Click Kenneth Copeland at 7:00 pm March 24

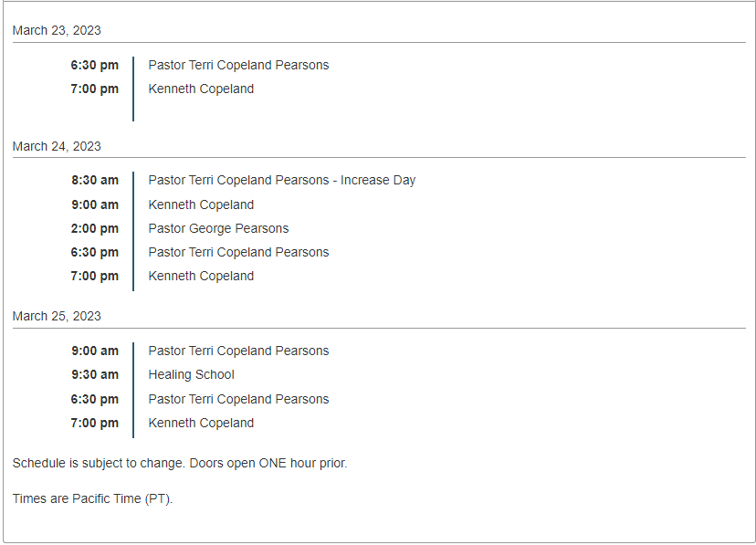click(x=201, y=276)
